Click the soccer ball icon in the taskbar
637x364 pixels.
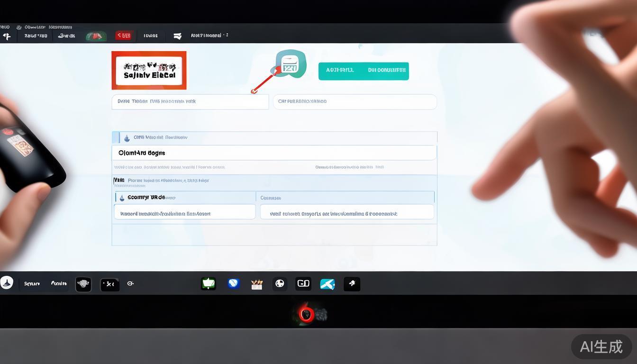[x=280, y=284]
